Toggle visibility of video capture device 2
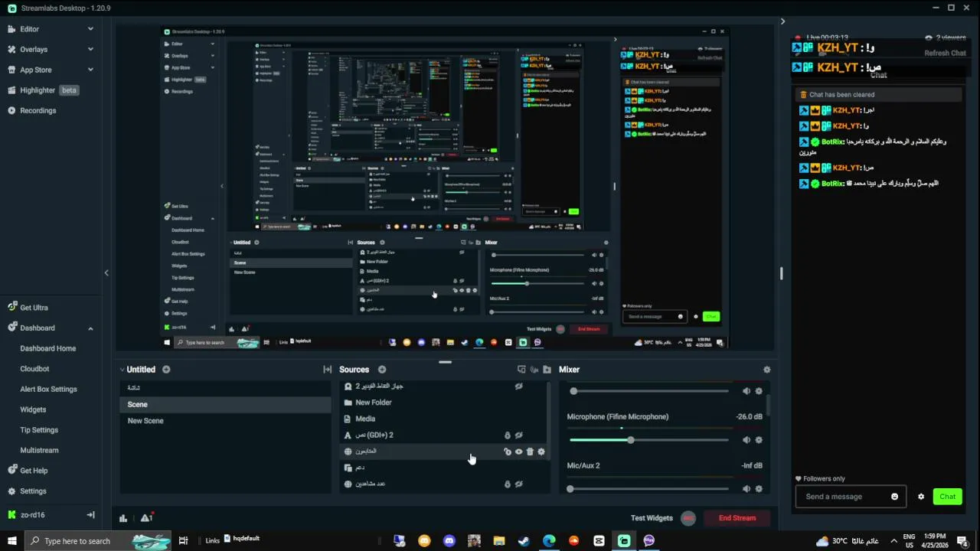980x551 pixels. point(518,386)
